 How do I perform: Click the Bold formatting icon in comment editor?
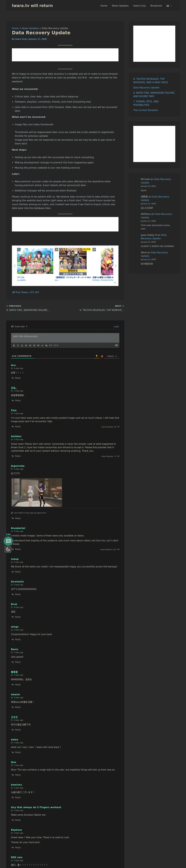coord(14,345)
